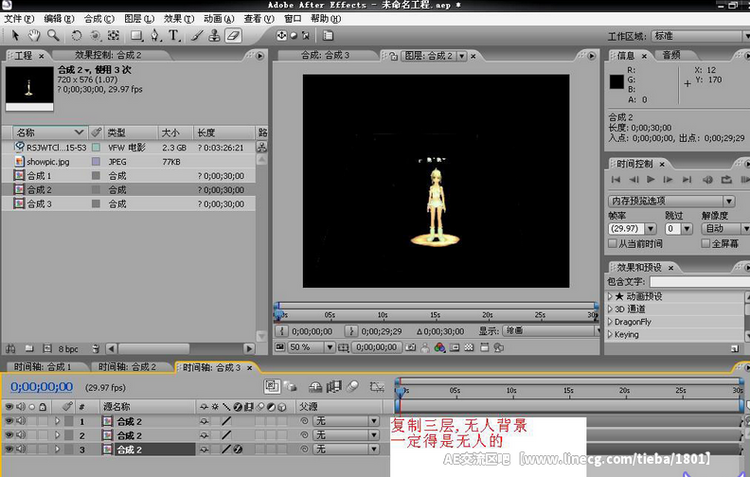Switch to the 合成: 合成 3 viewer tab
This screenshot has height=477, width=750.
point(325,55)
